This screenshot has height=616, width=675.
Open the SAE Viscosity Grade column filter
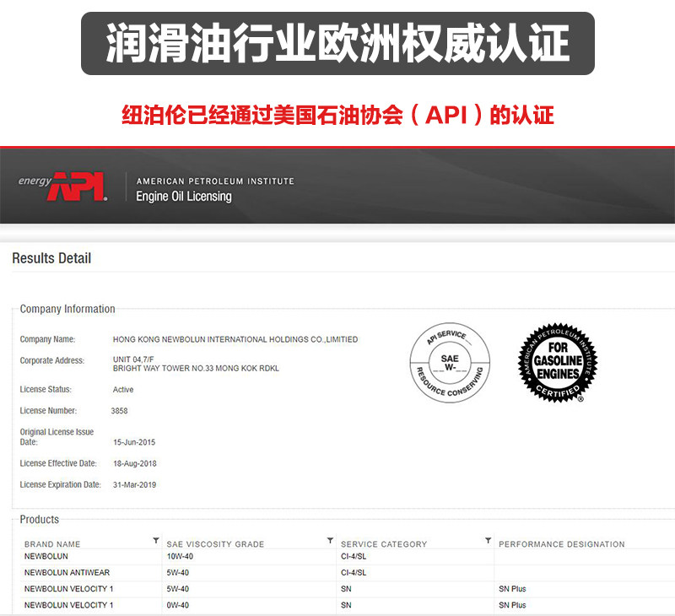[330, 540]
